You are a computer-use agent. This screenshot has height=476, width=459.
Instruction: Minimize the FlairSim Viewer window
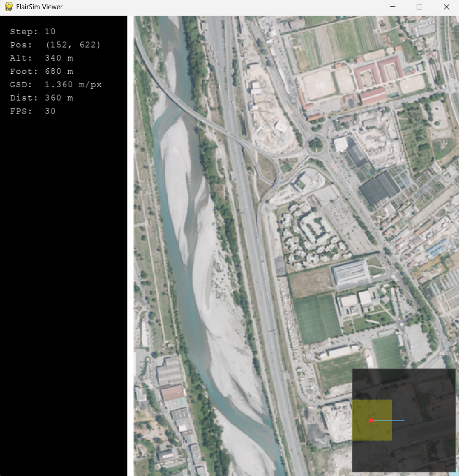[x=393, y=7]
